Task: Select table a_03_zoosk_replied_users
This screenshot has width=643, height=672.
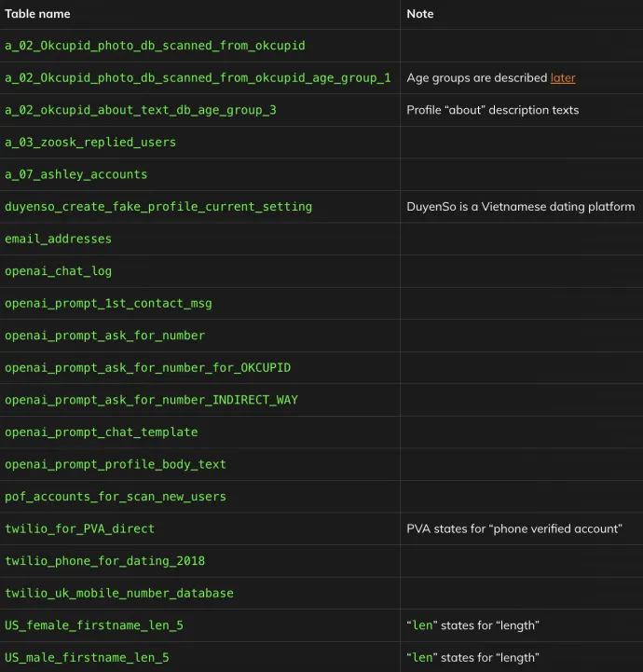Action: click(x=90, y=143)
